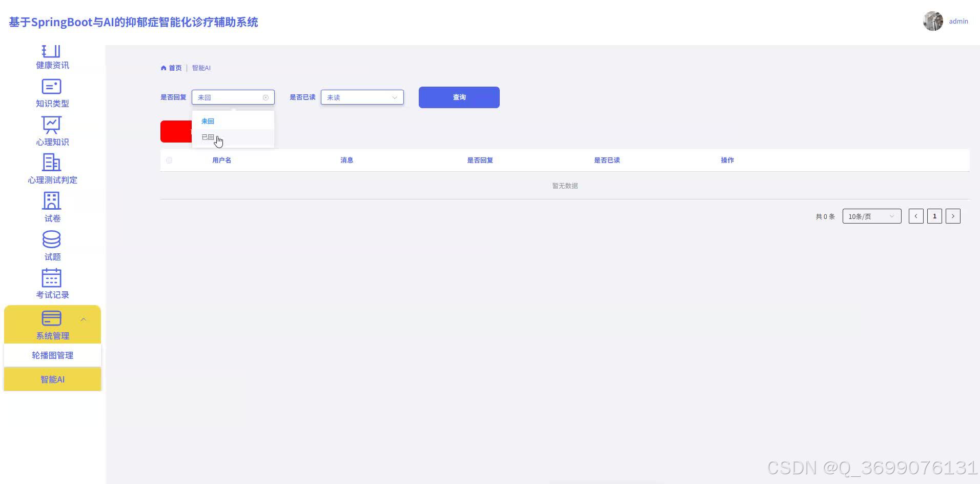Choose 已回 option in dropdown list

click(x=233, y=137)
